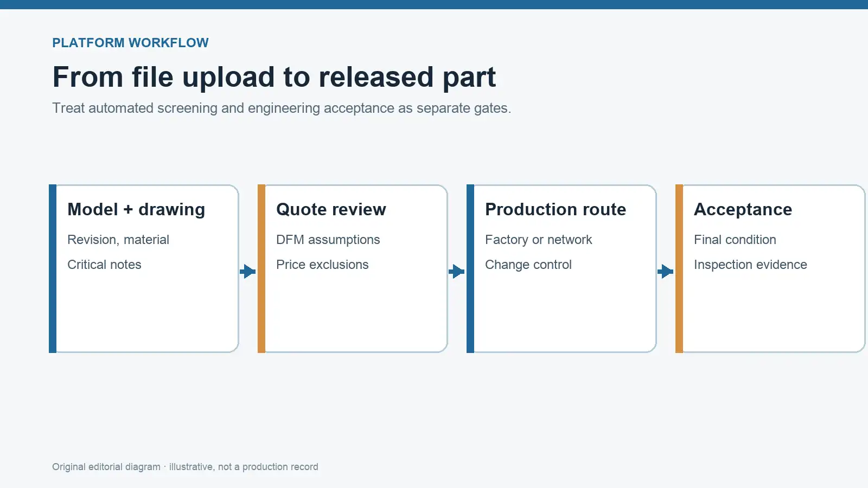Select the 'Production route' card heading
Viewport: 868px width, 488px height.
[556, 209]
